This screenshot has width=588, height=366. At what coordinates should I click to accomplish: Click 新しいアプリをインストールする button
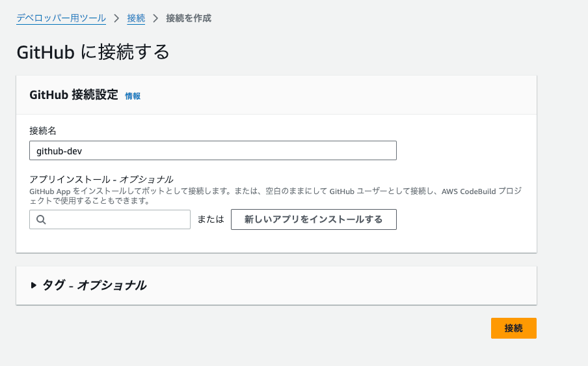pos(314,219)
